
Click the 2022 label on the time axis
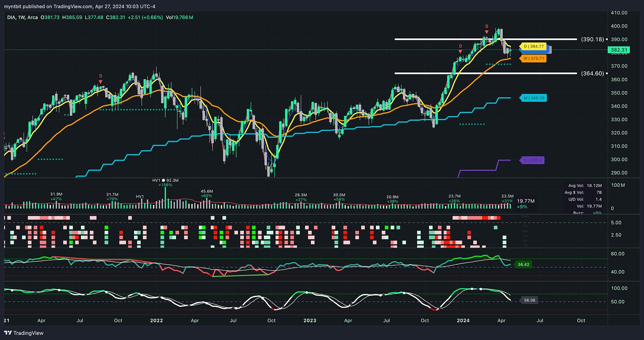156,321
